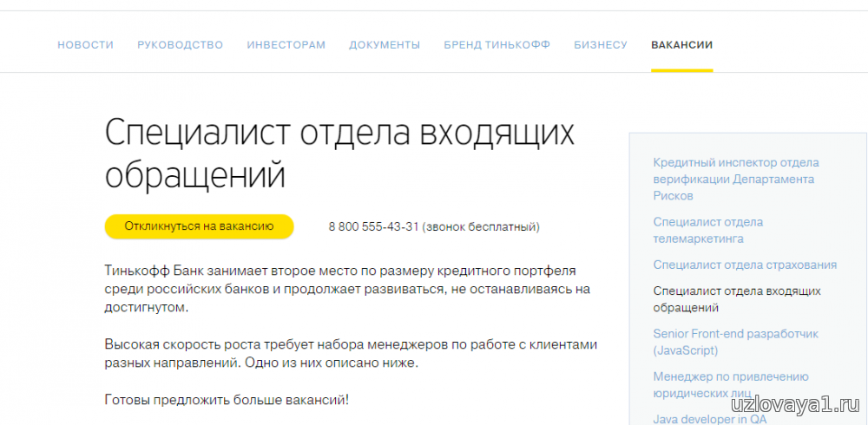868x425 pixels.
Task: Open Кредитный инспектор отдела верификации vacancy link
Action: click(x=736, y=180)
